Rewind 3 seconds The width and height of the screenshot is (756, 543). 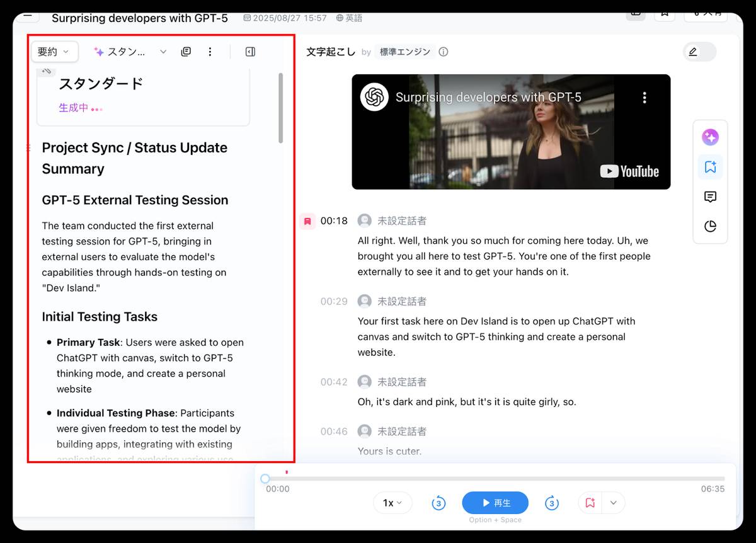click(438, 503)
